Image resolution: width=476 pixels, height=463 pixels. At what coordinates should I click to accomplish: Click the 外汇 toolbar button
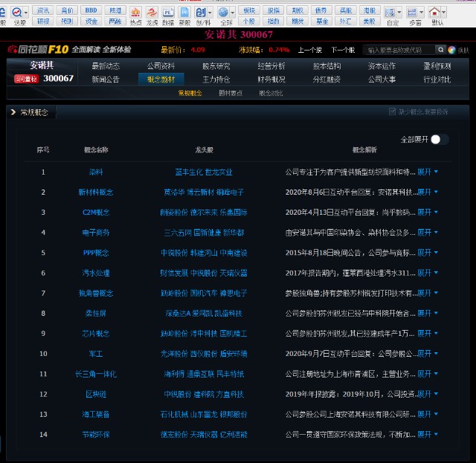coord(345,22)
